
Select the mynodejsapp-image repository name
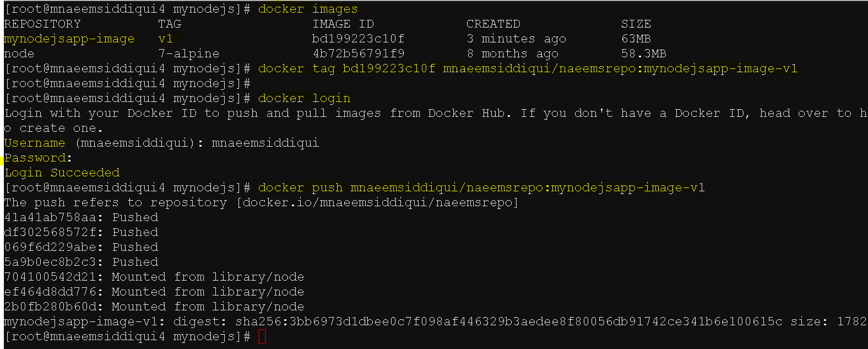(69, 39)
